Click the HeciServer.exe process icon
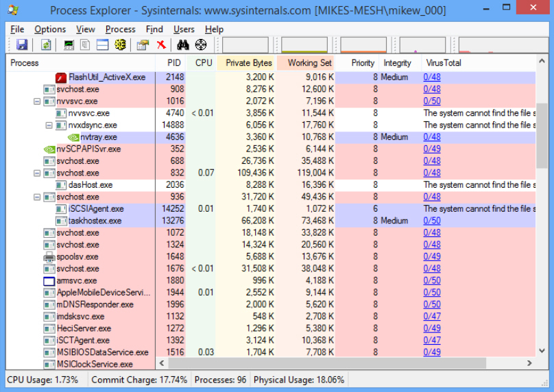 pyautogui.click(x=49, y=329)
